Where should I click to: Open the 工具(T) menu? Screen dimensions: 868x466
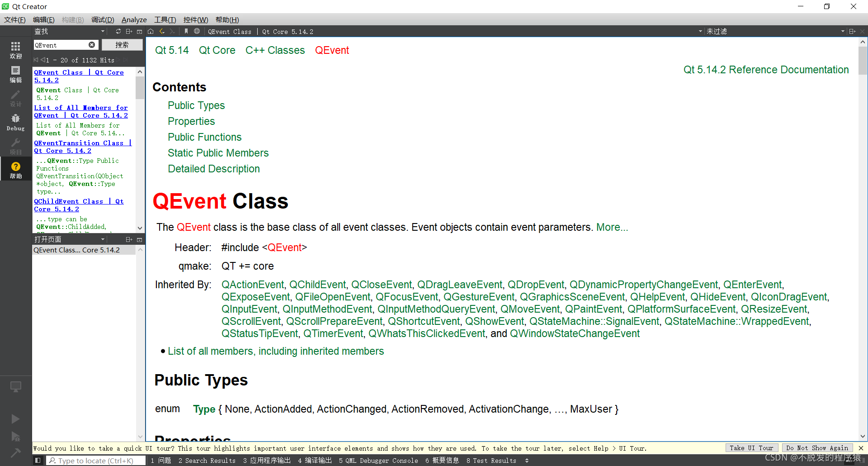click(165, 19)
